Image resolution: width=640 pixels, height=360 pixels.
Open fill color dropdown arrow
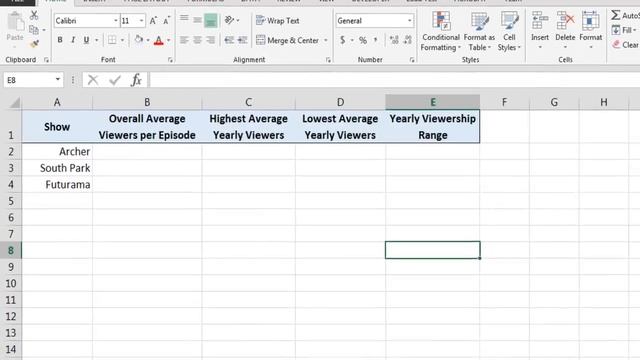pyautogui.click(x=148, y=40)
